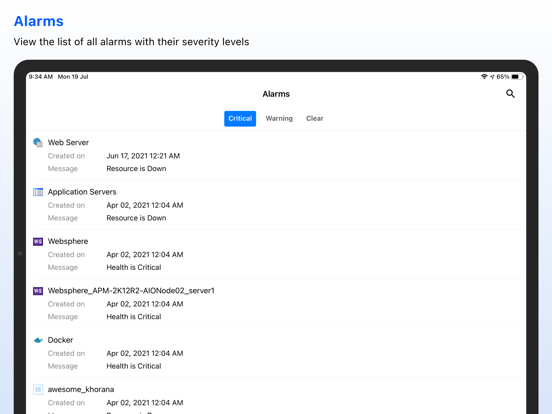The image size is (552, 414).
Task: Open the search magnifier icon
Action: (510, 94)
